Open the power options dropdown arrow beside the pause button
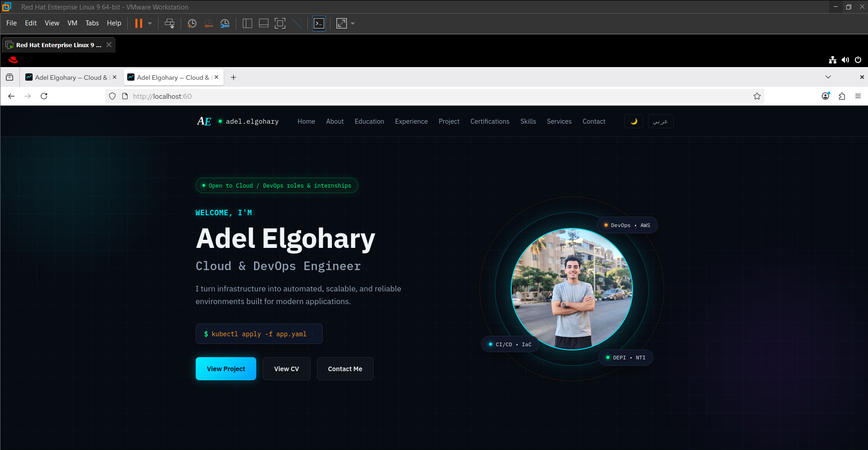Image resolution: width=868 pixels, height=450 pixels. click(150, 24)
